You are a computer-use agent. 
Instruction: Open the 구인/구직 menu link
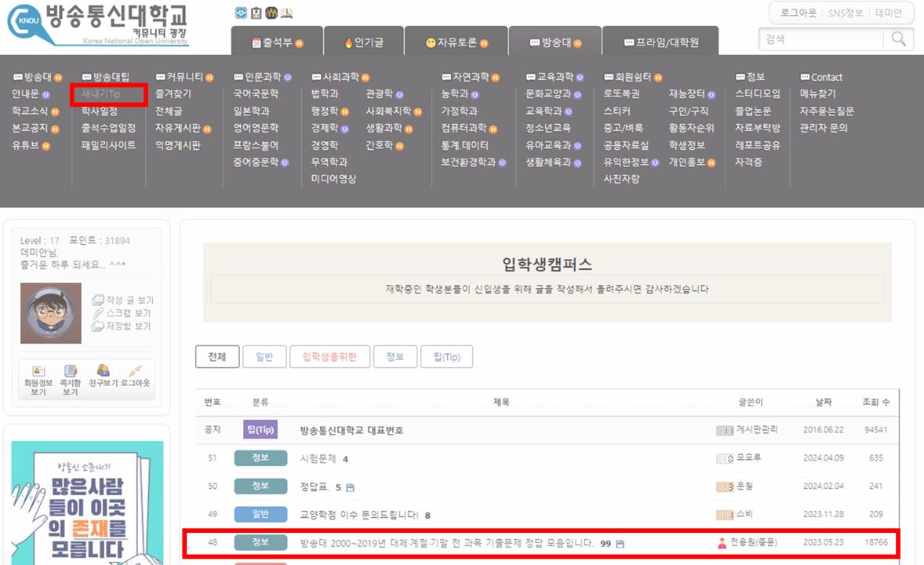click(x=689, y=111)
